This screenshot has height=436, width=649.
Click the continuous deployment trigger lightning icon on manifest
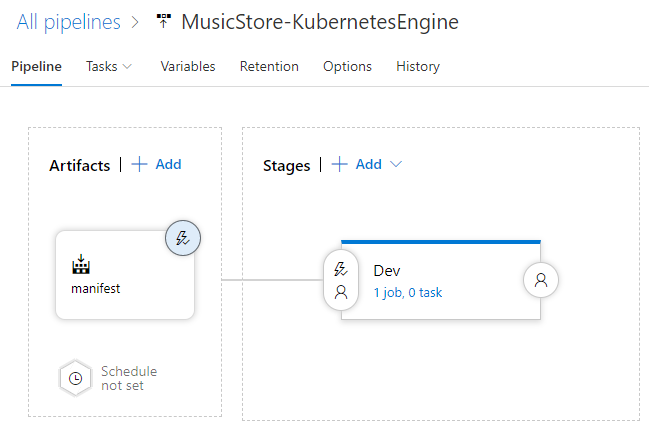(x=182, y=238)
